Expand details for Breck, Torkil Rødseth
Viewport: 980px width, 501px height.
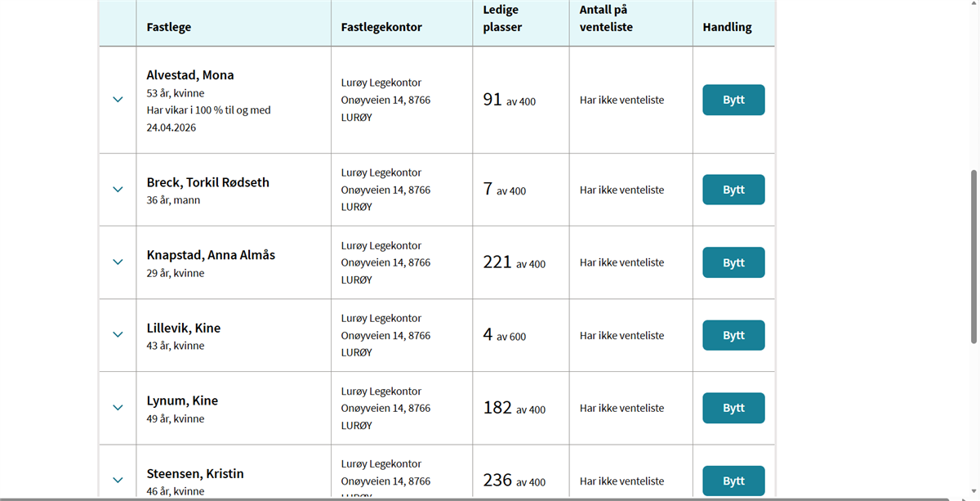click(x=118, y=190)
